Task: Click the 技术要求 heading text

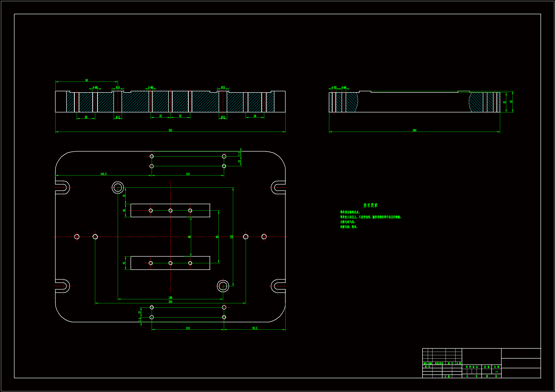Action: pos(370,205)
